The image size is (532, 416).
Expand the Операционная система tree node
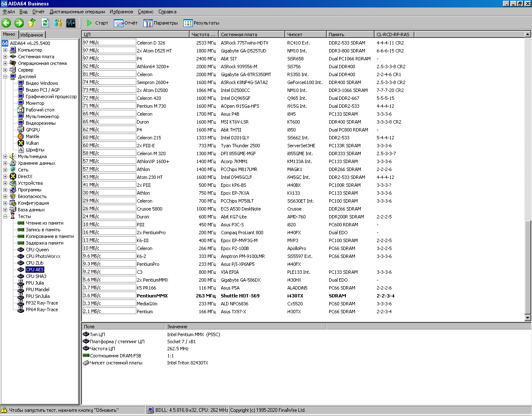coord(5,63)
